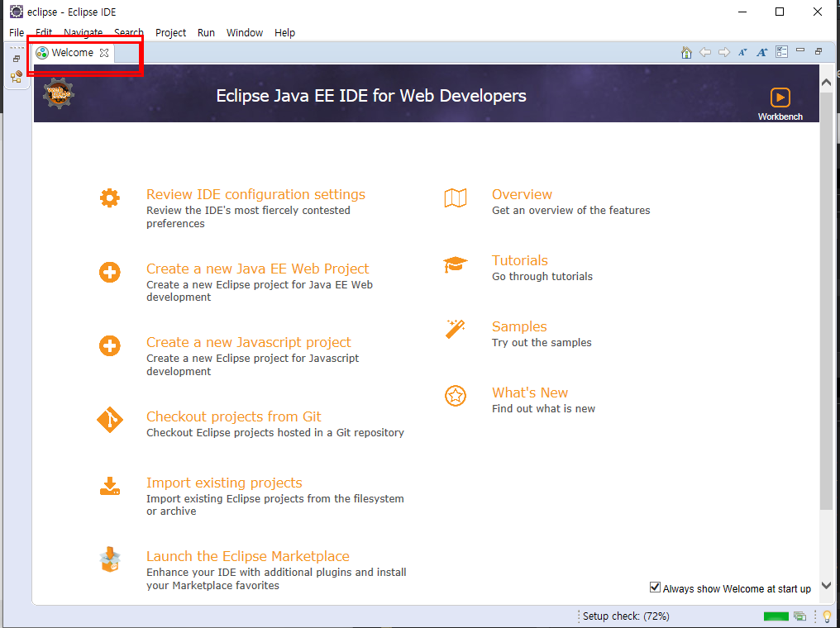Open the Search menu
This screenshot has height=628, width=840.
click(129, 33)
